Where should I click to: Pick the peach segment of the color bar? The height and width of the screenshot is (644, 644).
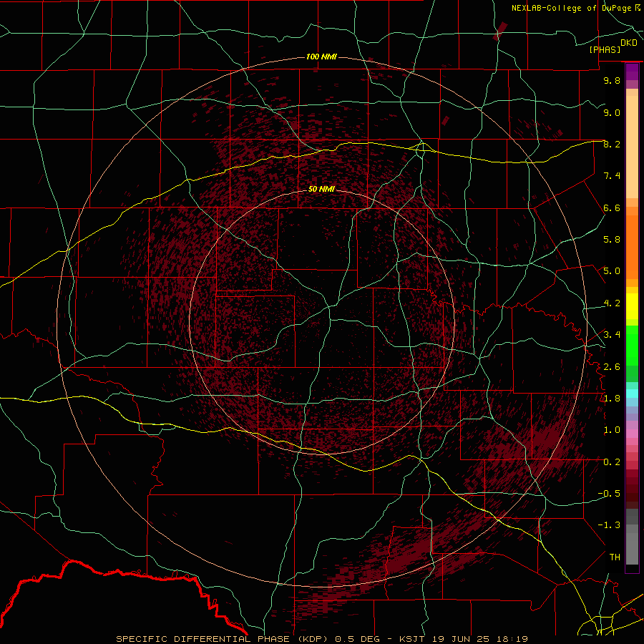coord(632,147)
